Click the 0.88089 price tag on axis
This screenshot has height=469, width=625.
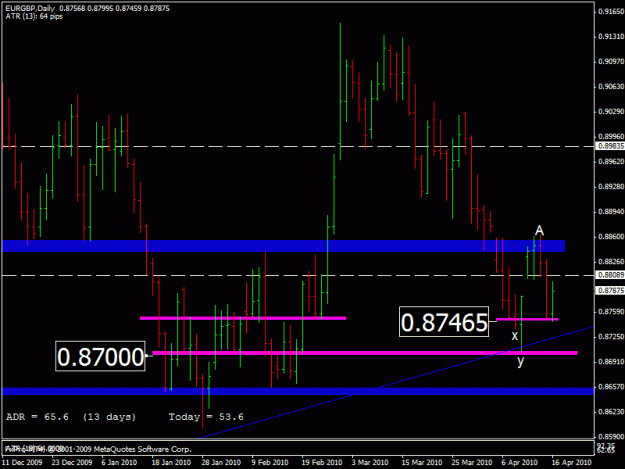[x=610, y=275]
